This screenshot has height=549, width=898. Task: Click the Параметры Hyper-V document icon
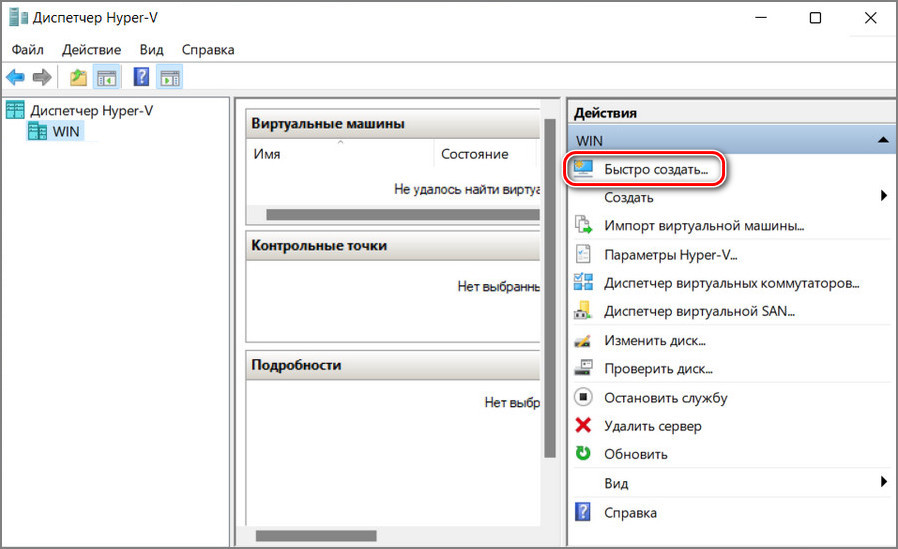(x=583, y=254)
